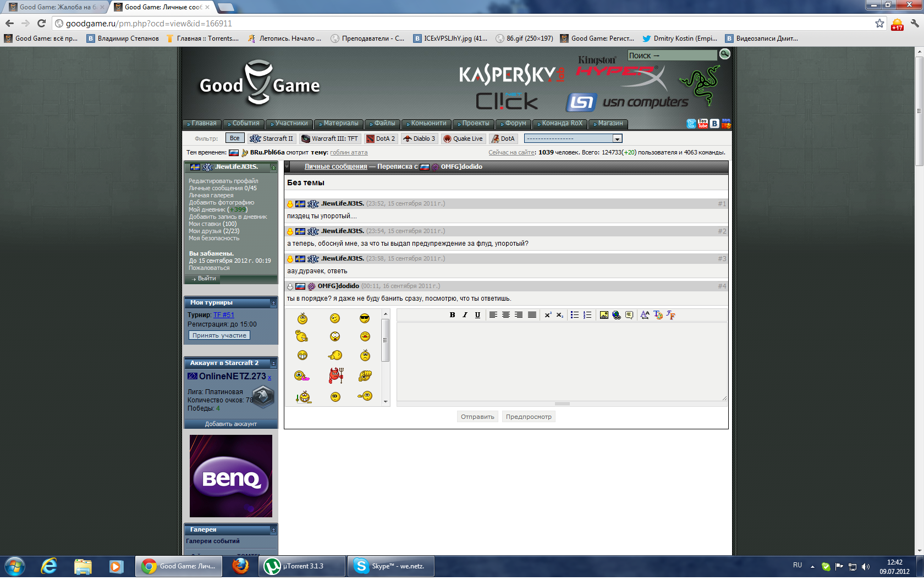924x586 pixels.
Task: Open the Главная menu
Action: pyautogui.click(x=202, y=124)
